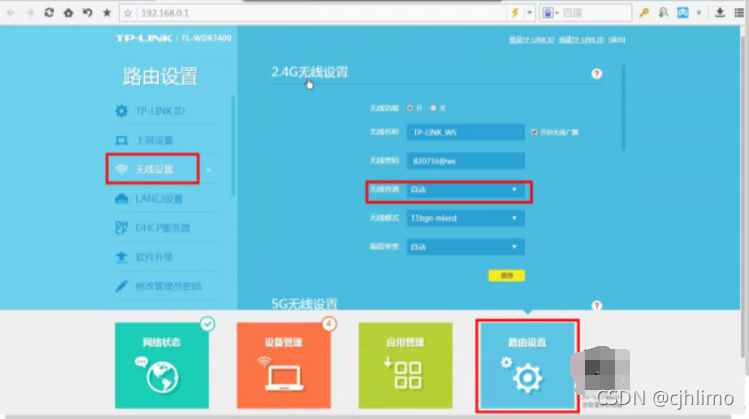Open help for 5G wireless settings
This screenshot has width=749, height=419.
tap(596, 305)
